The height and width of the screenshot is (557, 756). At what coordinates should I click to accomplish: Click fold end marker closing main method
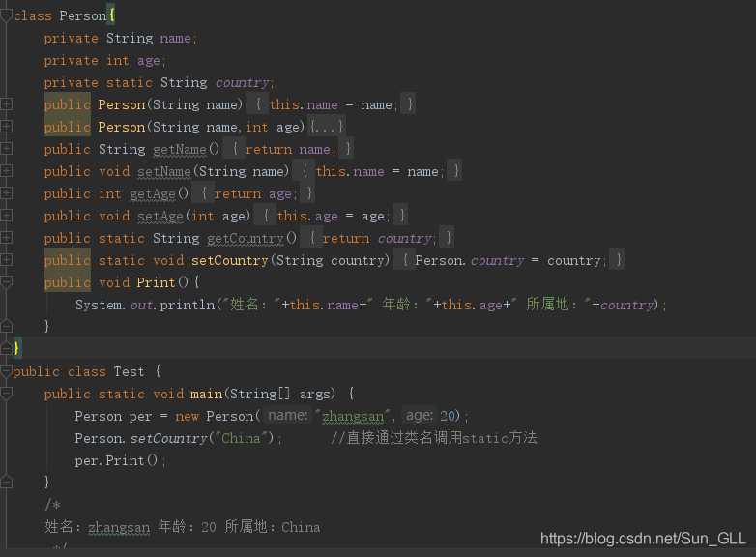coord(6,482)
